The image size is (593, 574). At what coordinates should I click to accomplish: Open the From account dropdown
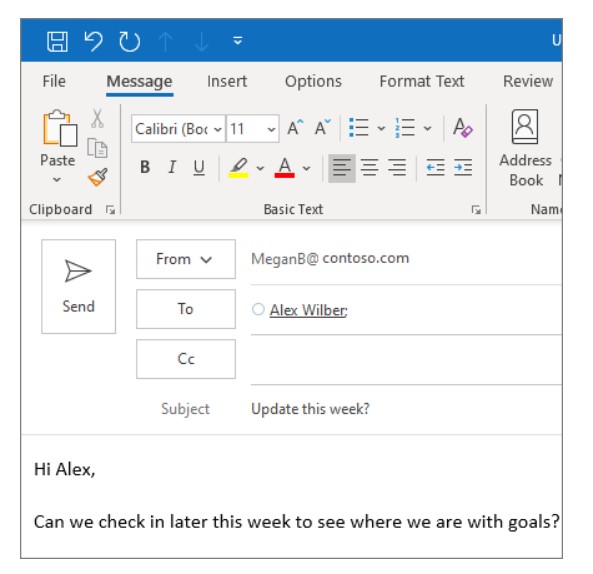coord(186,259)
